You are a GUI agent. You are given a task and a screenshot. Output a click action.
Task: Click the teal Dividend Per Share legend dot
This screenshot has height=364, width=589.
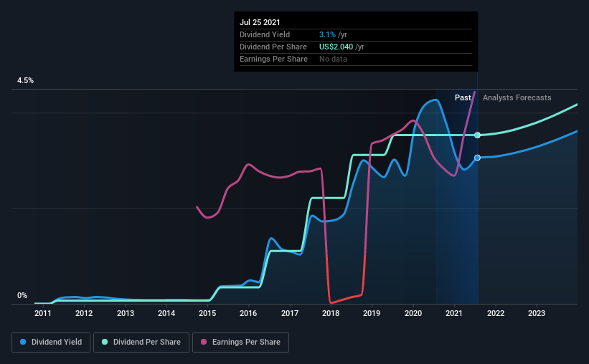tap(105, 342)
